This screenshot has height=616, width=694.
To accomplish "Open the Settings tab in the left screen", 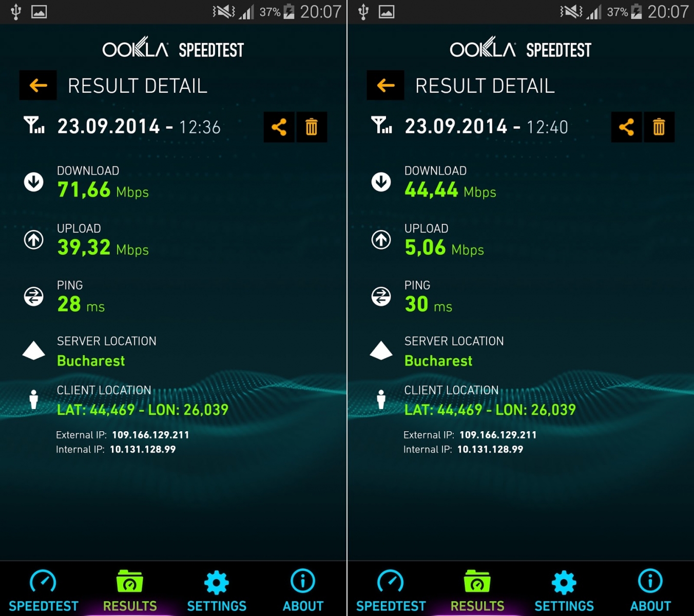I will click(217, 590).
